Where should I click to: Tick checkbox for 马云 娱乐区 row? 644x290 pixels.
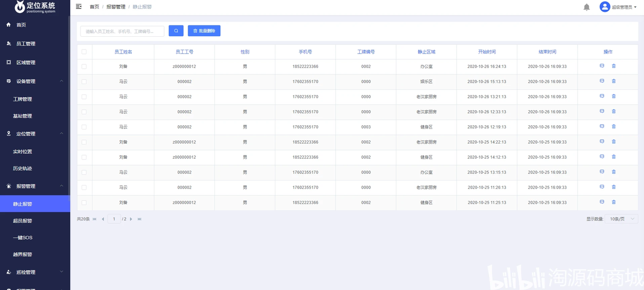[84, 82]
